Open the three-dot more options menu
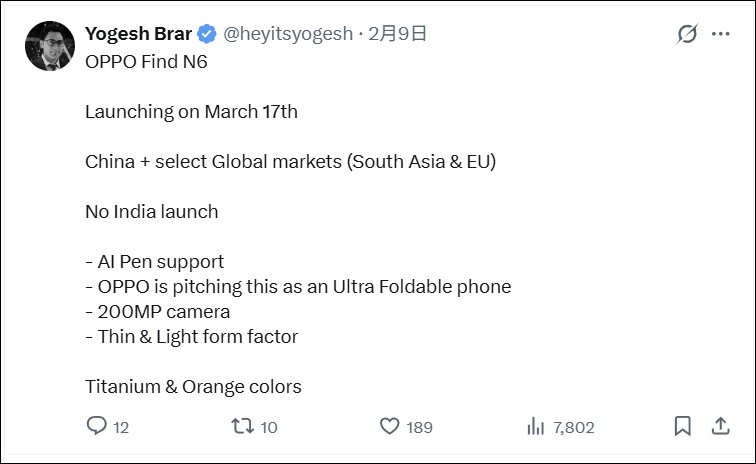Viewport: 756px width, 464px height. click(x=721, y=34)
